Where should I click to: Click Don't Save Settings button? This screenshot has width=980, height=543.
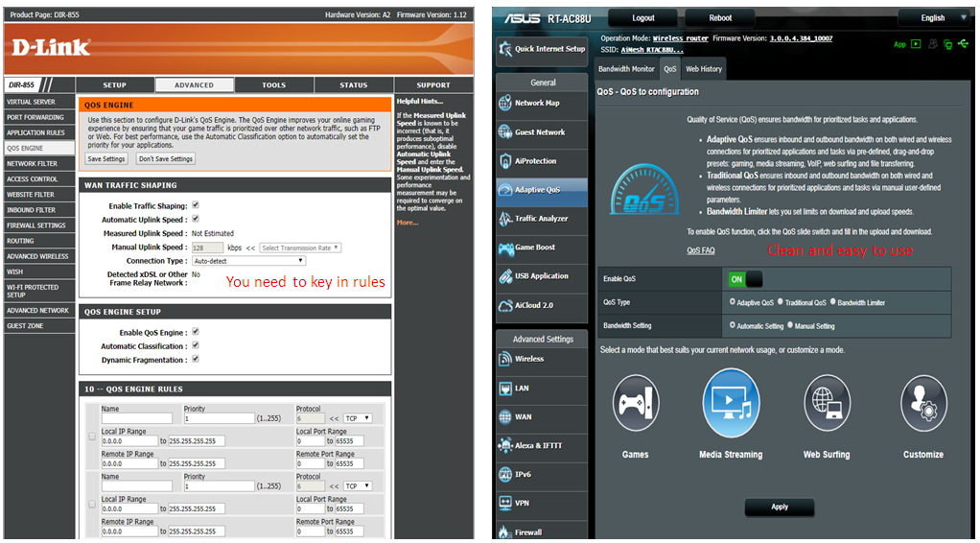pyautogui.click(x=166, y=159)
